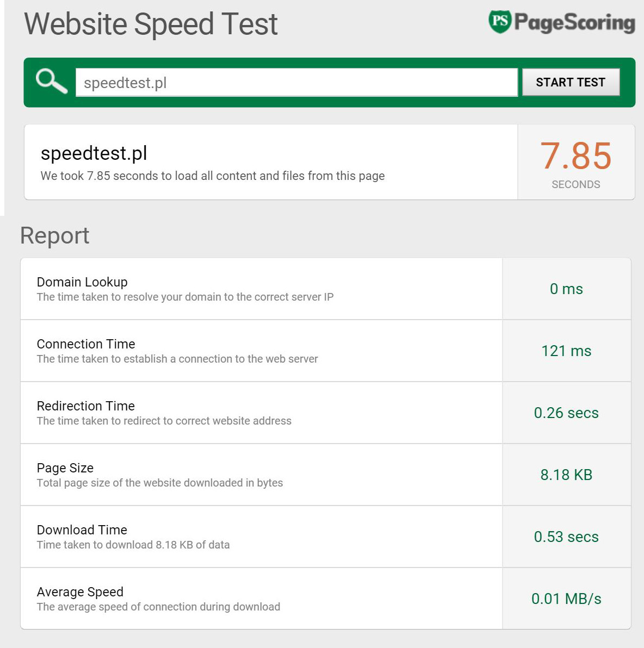The height and width of the screenshot is (648, 644).
Task: Select the Redirection Time row
Action: point(326,413)
